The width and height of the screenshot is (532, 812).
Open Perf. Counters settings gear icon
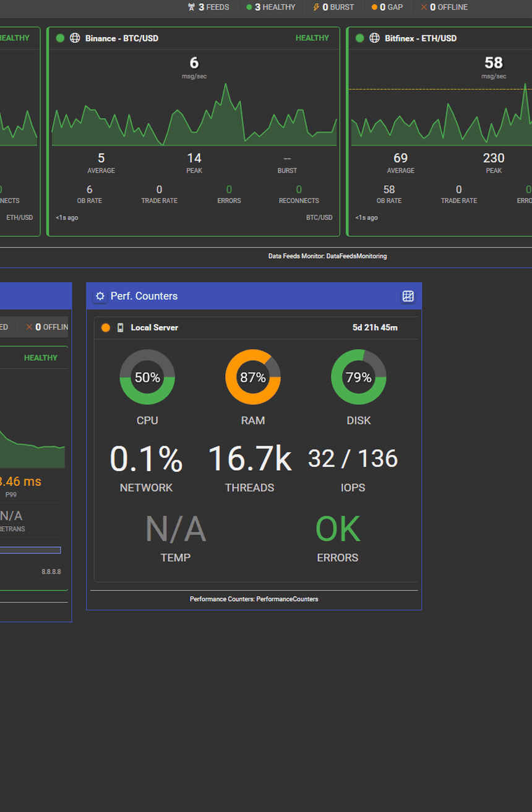point(100,296)
